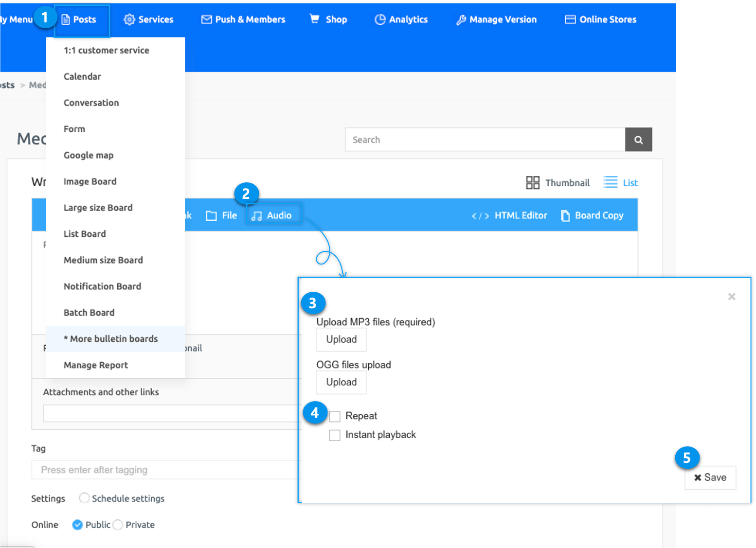The height and width of the screenshot is (548, 756).
Task: Click Upload under MP3 files
Action: pos(341,339)
